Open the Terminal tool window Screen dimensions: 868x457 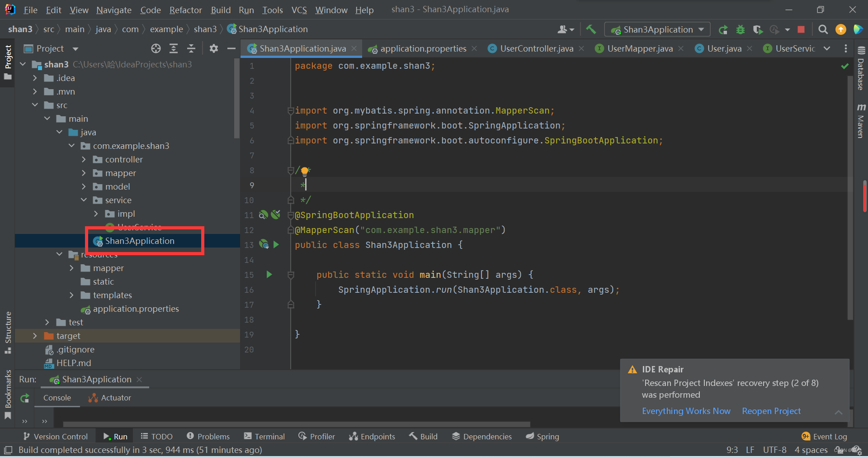(x=264, y=437)
